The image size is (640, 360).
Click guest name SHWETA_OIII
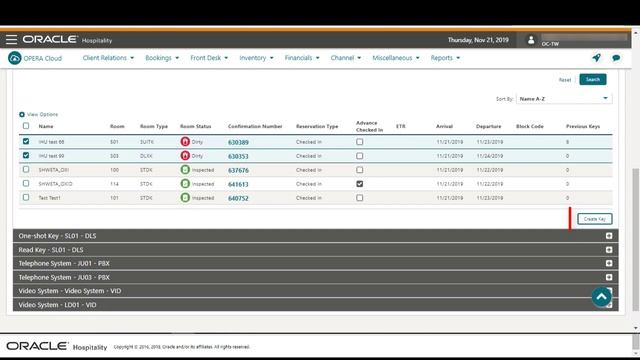53,170
